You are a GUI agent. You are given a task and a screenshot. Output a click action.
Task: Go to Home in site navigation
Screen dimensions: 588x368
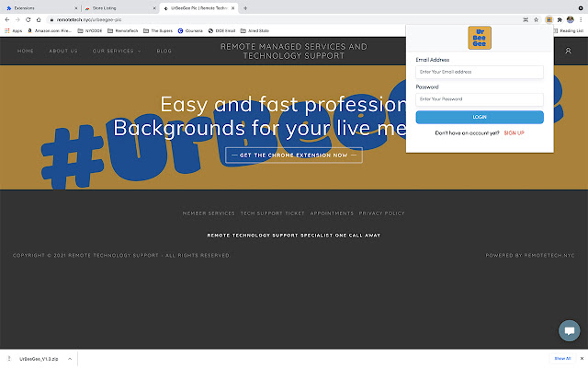pyautogui.click(x=26, y=51)
